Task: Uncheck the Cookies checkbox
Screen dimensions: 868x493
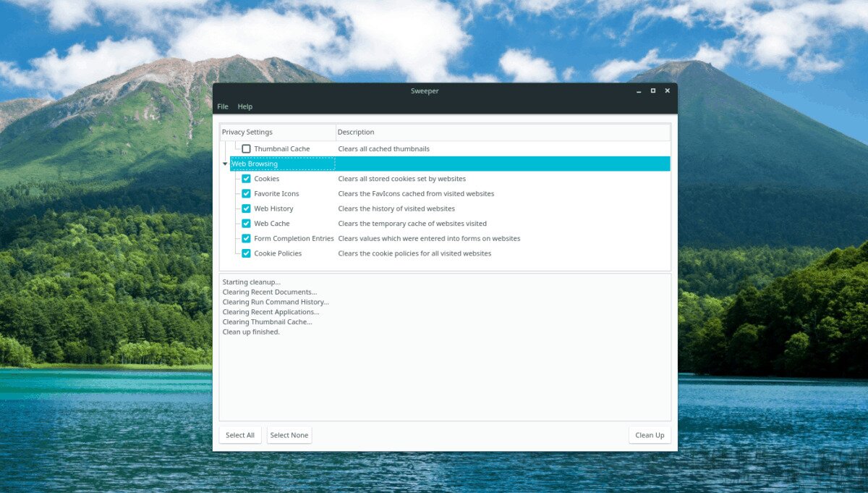Action: tap(246, 179)
